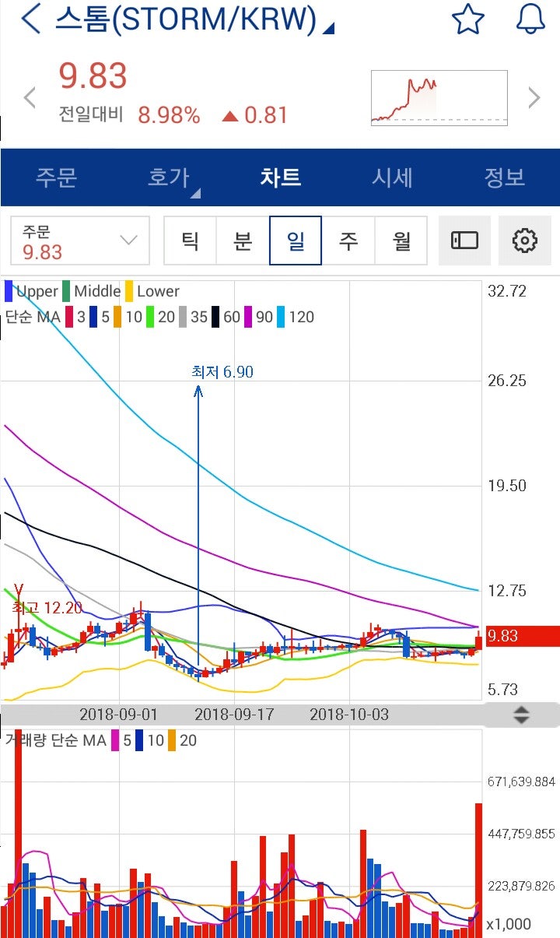This screenshot has height=938, width=560.
Task: Switch to the 시세 tab
Action: pyautogui.click(x=392, y=177)
